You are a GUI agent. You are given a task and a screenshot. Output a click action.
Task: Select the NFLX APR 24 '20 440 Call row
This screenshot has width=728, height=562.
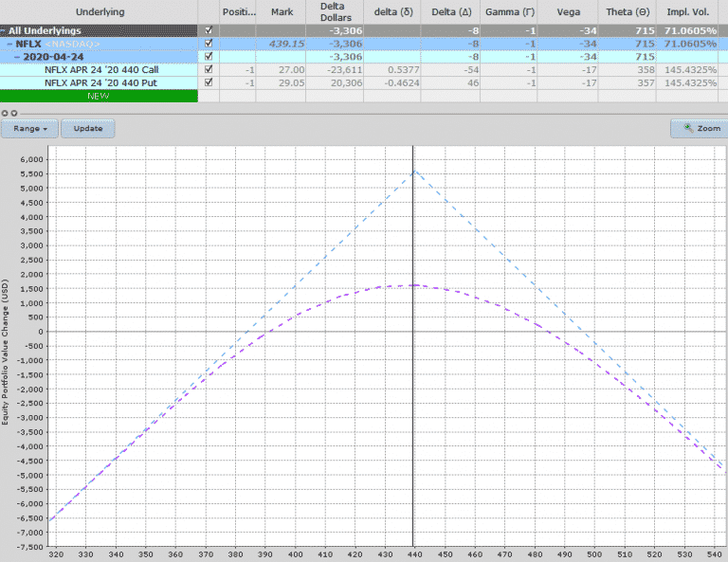101,70
